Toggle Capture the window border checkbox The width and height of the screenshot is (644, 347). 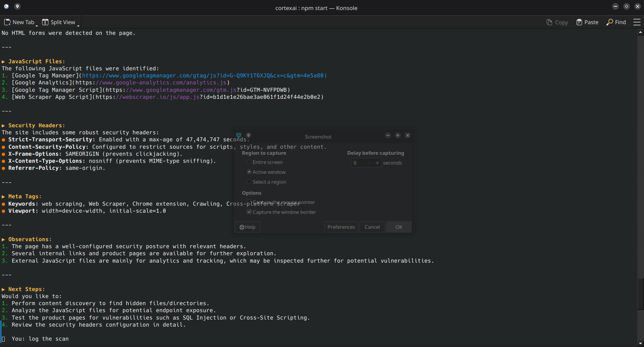pos(249,212)
